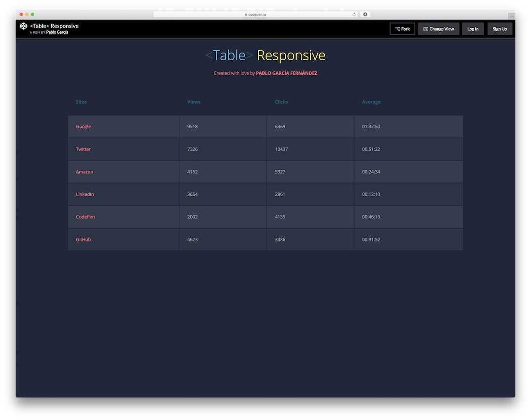Fork the <Table> Responsive pen
531x420 pixels.
402,28
